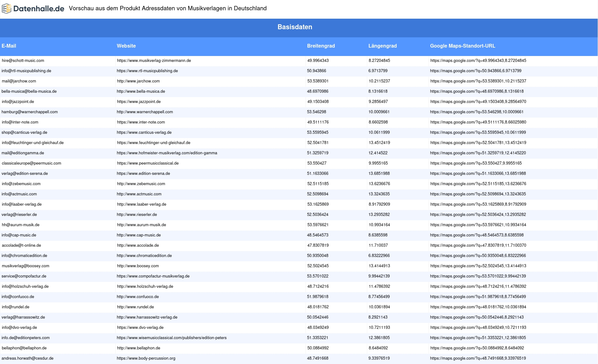The height and width of the screenshot is (364, 598).
Task: Open https://www.inter-note.com website cell
Action: [x=141, y=122]
